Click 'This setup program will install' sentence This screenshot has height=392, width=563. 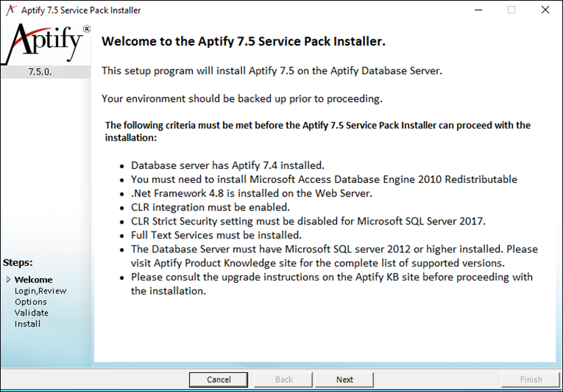(272, 71)
